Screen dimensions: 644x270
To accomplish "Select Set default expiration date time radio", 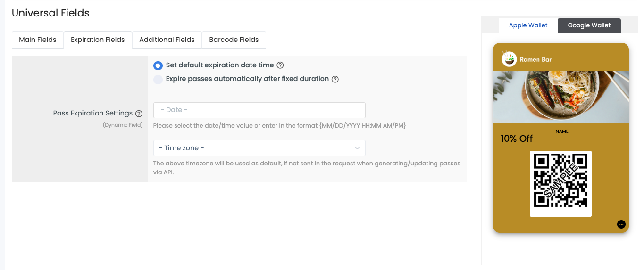I will [x=158, y=65].
